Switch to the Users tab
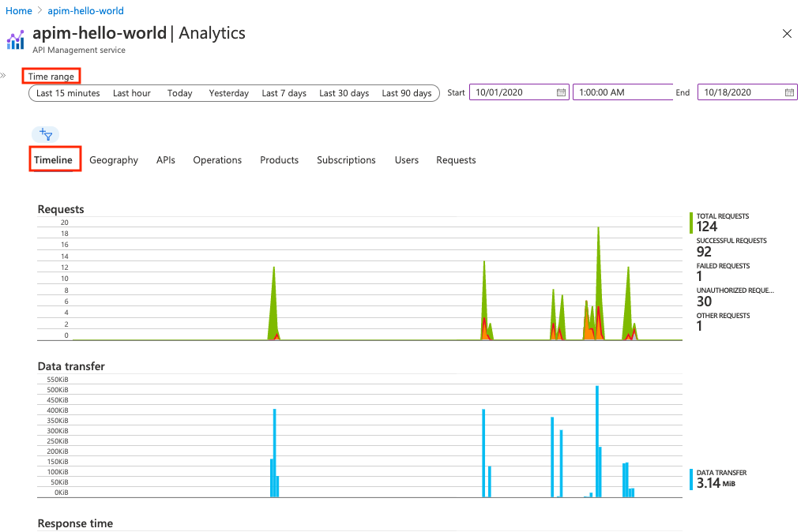 407,159
